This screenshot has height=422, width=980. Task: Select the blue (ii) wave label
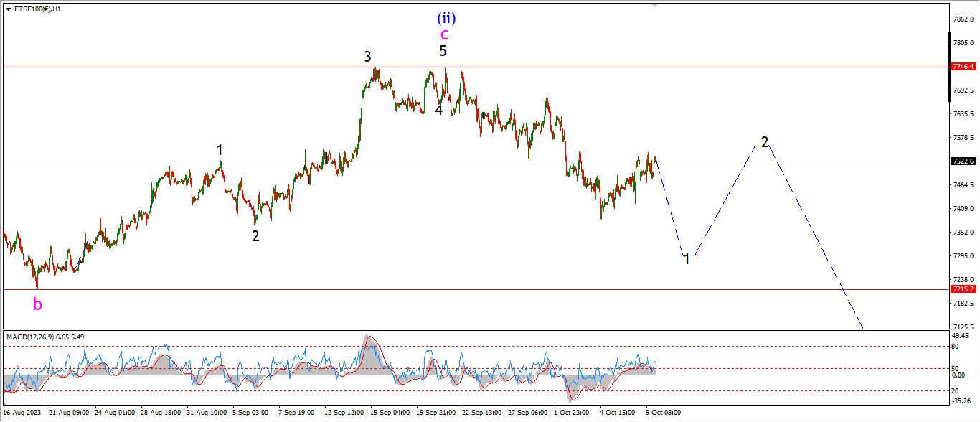tap(445, 17)
